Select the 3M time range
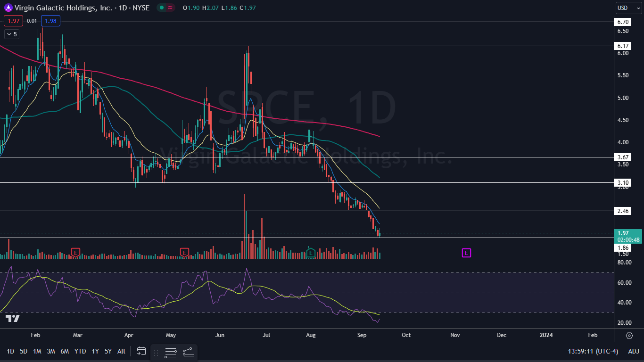 [x=51, y=351]
